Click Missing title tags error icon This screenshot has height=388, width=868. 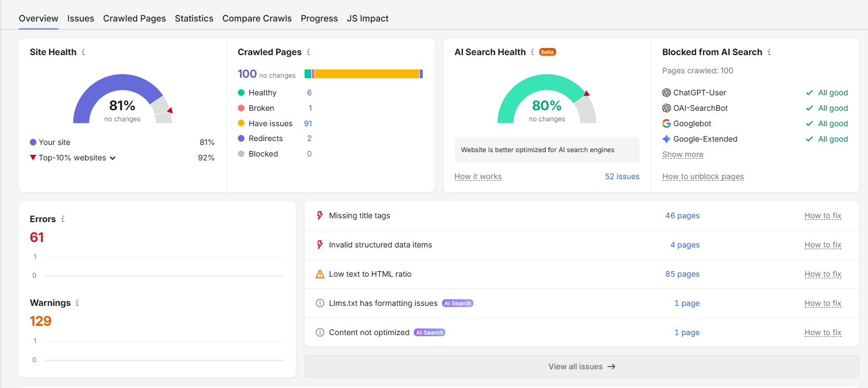[x=319, y=215]
